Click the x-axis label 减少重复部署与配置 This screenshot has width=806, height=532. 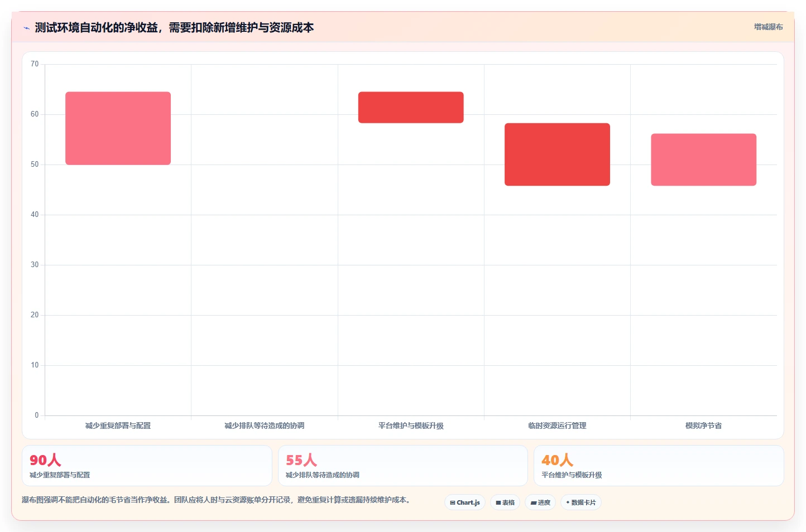pyautogui.click(x=118, y=425)
